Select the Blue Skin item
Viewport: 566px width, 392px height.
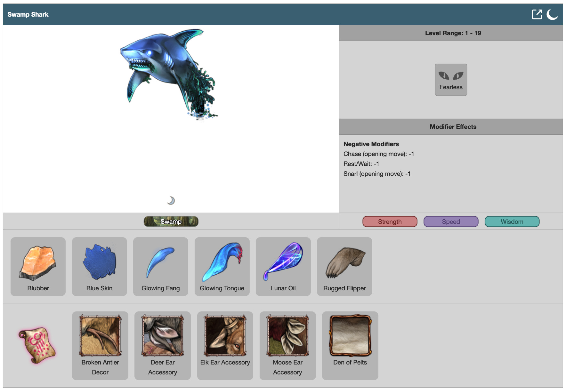99,266
